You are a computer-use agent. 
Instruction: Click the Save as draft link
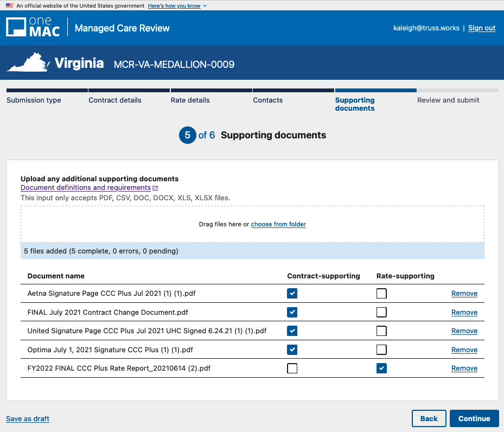tap(28, 418)
